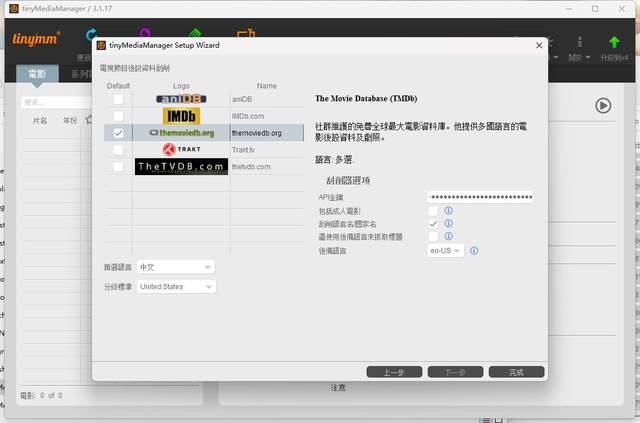The width and height of the screenshot is (640, 423).
Task: Click the cyan refresh icon in main toolbar
Action: (x=91, y=33)
